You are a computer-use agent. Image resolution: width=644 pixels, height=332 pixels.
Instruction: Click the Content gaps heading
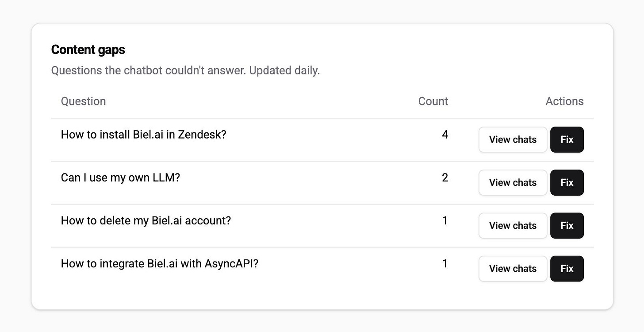pyautogui.click(x=88, y=50)
